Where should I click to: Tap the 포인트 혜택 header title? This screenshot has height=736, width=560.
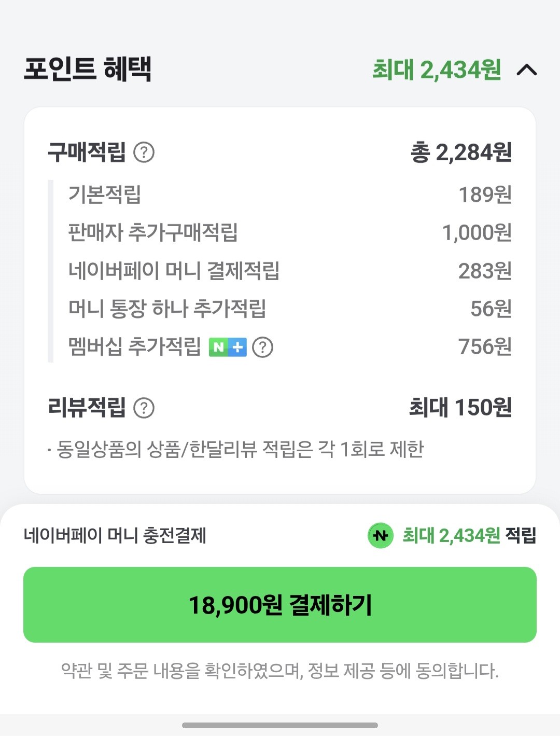tap(88, 69)
